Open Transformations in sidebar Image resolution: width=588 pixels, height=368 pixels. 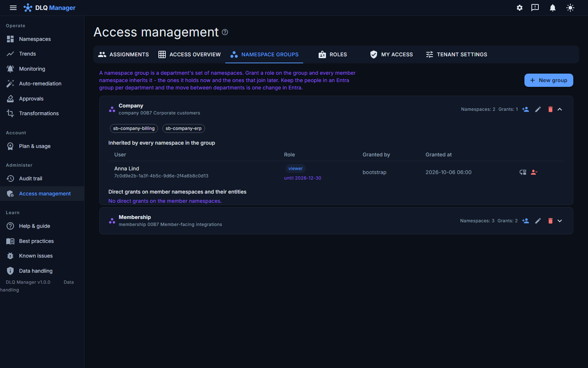pyautogui.click(x=42, y=113)
